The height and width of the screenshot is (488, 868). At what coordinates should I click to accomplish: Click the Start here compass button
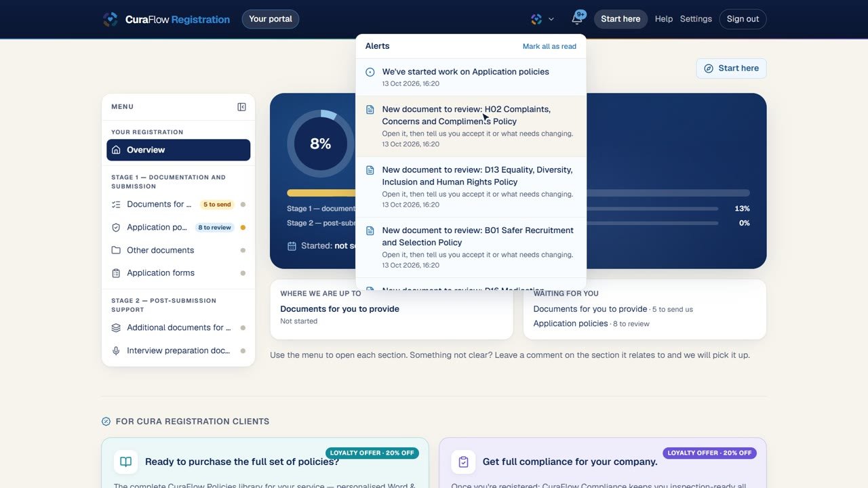click(731, 68)
